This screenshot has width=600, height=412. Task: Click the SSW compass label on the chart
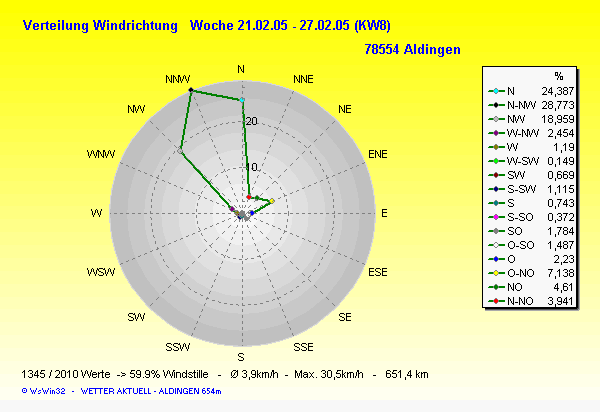click(x=178, y=347)
